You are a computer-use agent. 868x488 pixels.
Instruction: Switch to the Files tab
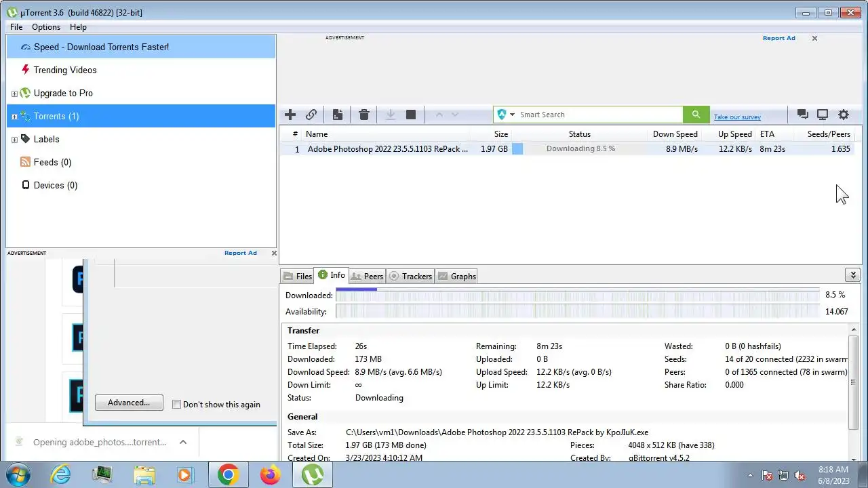tap(298, 276)
